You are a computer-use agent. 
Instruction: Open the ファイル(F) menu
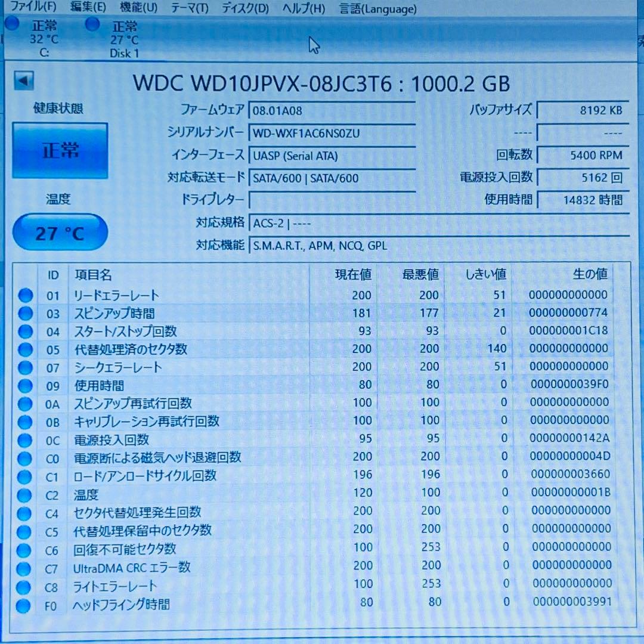pos(33,6)
